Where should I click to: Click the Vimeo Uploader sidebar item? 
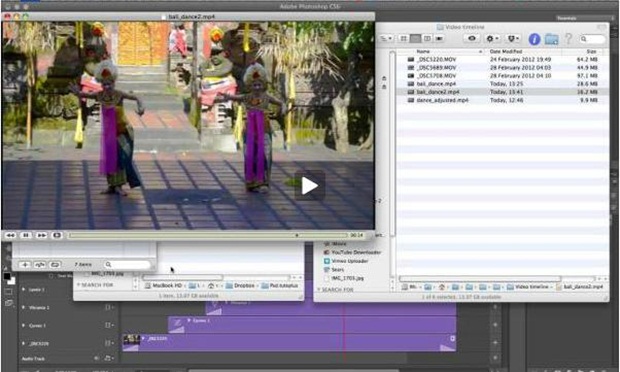[346, 261]
